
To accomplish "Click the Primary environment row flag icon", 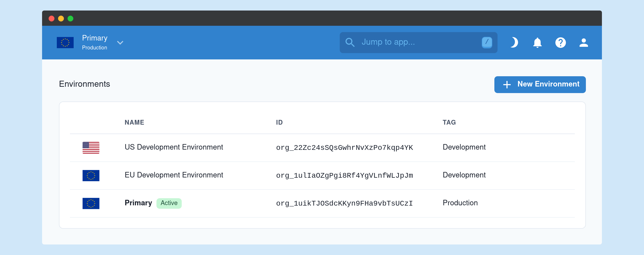I will [x=91, y=203].
